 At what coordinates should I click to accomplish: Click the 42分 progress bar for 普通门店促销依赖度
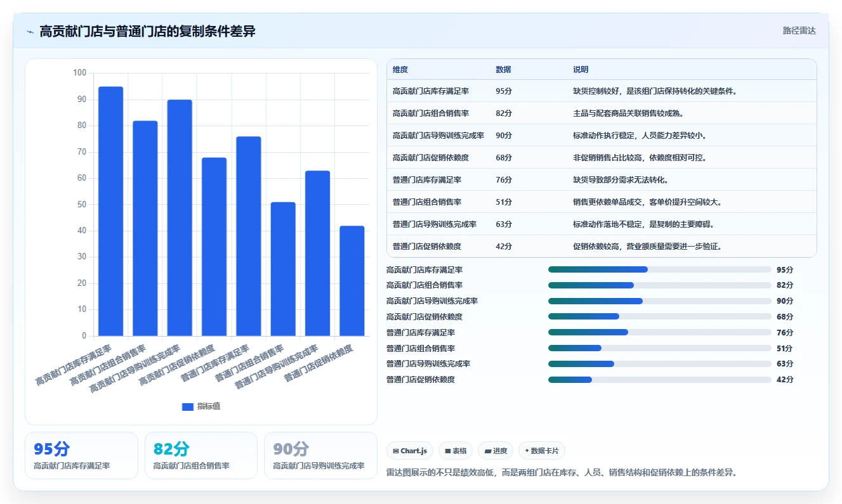pyautogui.click(x=660, y=380)
